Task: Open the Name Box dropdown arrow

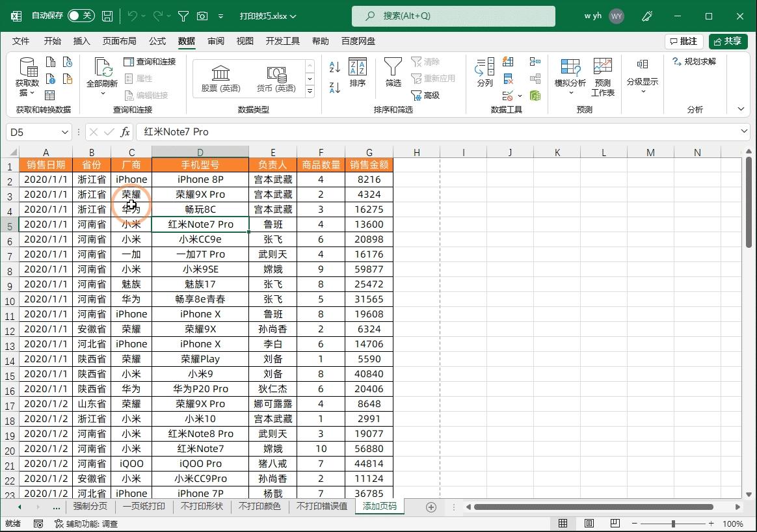Action: pos(64,131)
